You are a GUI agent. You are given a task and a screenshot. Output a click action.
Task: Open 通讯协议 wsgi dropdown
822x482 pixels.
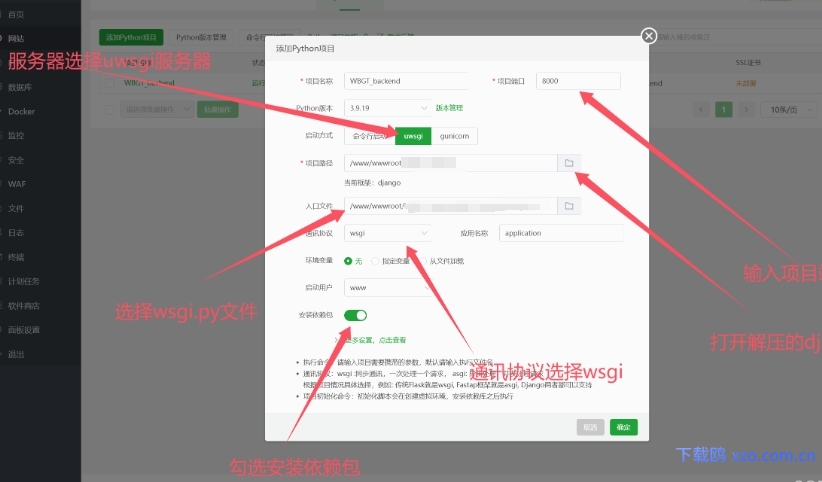(387, 233)
